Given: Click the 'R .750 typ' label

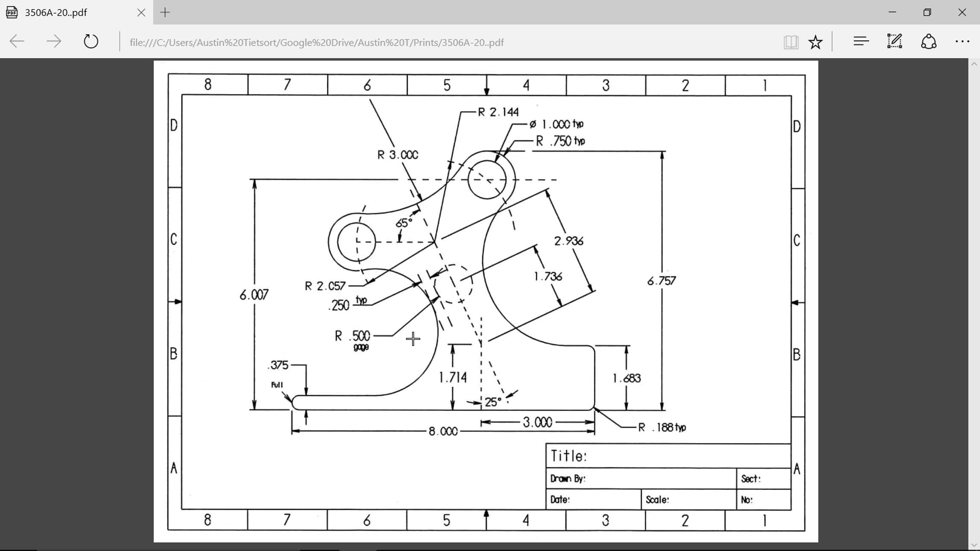Looking at the screenshot, I should [560, 141].
